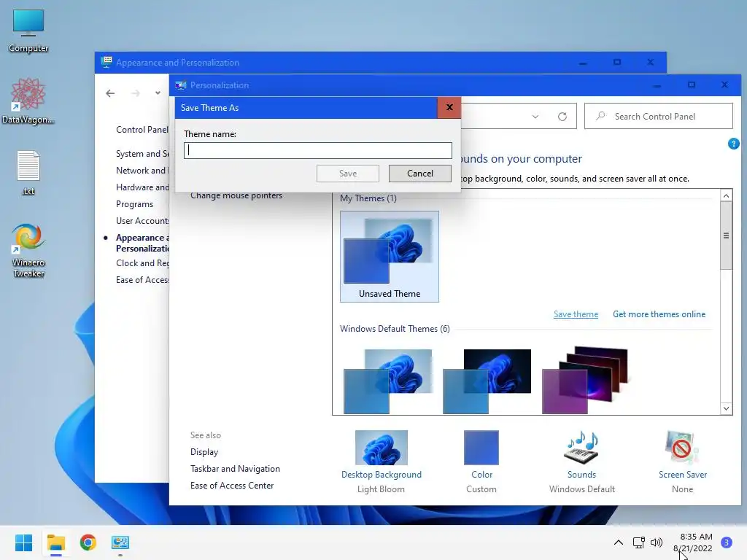
Task: Select the purple Glow default theme
Action: coord(586,380)
